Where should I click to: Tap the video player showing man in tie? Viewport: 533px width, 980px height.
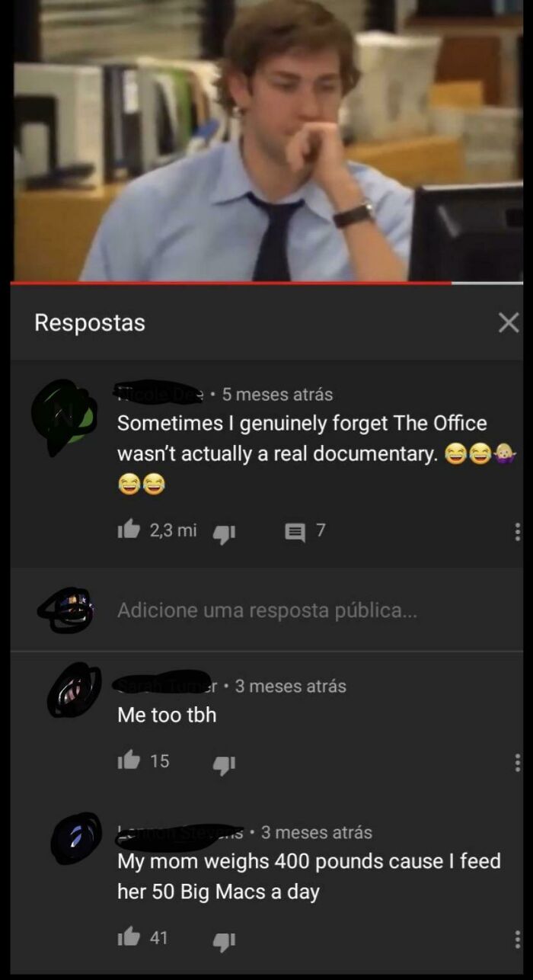click(266, 140)
